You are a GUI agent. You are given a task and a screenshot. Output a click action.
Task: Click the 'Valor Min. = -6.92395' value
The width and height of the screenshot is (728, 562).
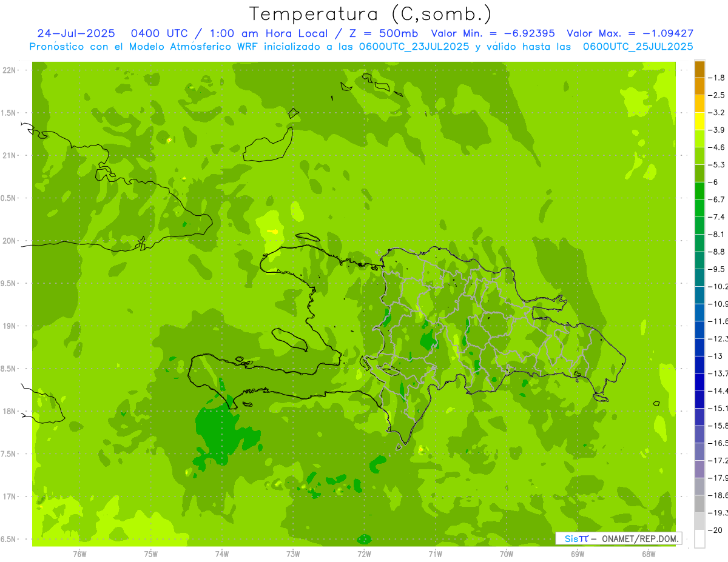(493, 33)
